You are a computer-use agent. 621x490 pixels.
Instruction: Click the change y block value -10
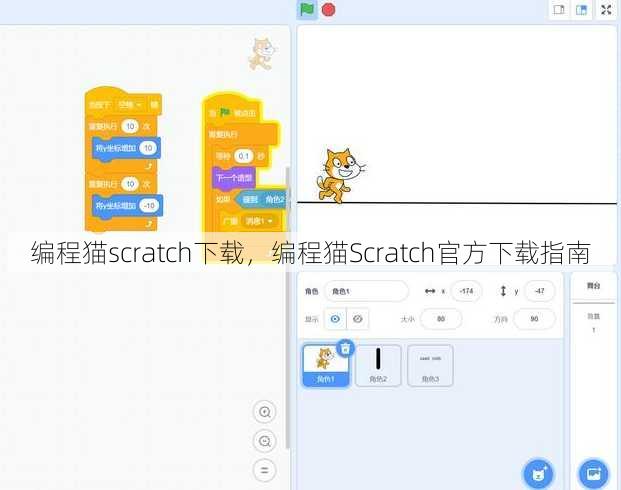[x=149, y=205]
